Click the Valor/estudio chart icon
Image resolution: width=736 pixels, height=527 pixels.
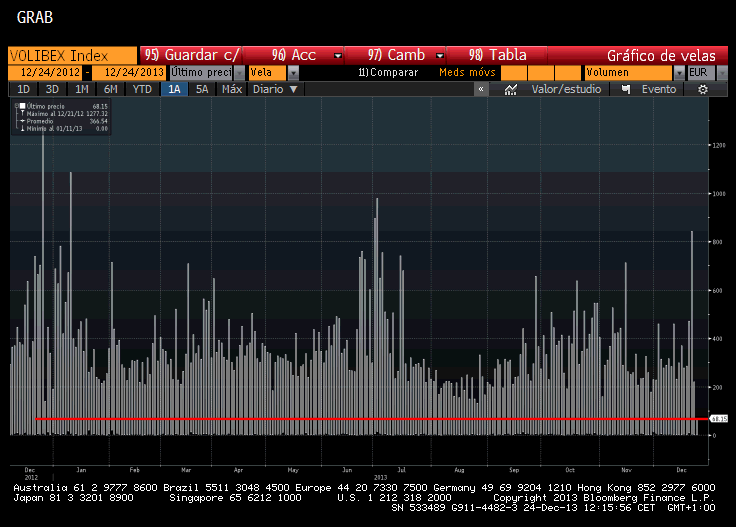(510, 89)
